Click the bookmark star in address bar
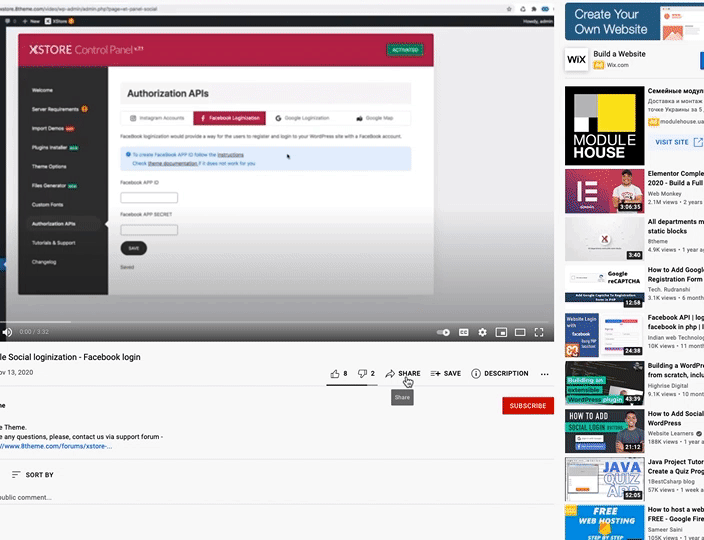The height and width of the screenshot is (540, 704). (x=509, y=9)
